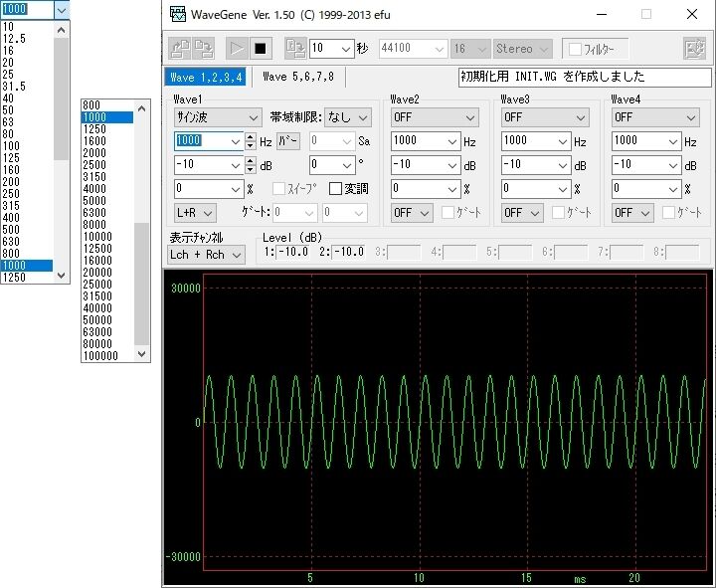
Task: Increase Wave1 frequency with the stepper arrows
Action: pyautogui.click(x=251, y=141)
